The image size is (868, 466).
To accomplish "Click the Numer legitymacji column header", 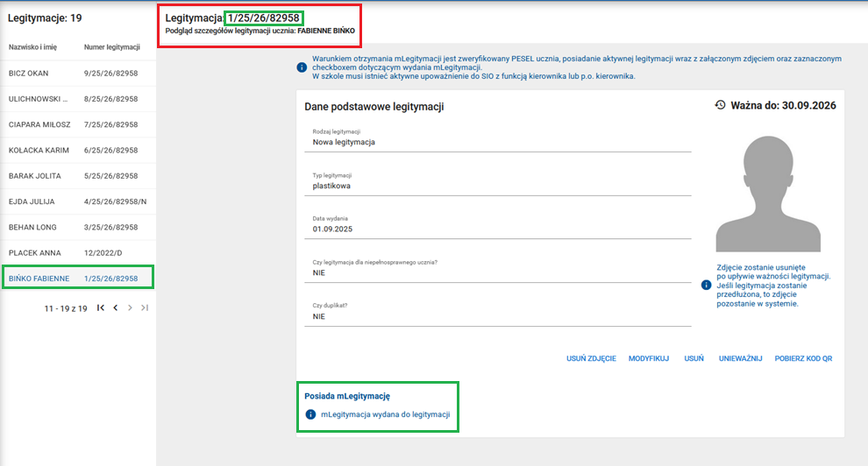I will (112, 46).
